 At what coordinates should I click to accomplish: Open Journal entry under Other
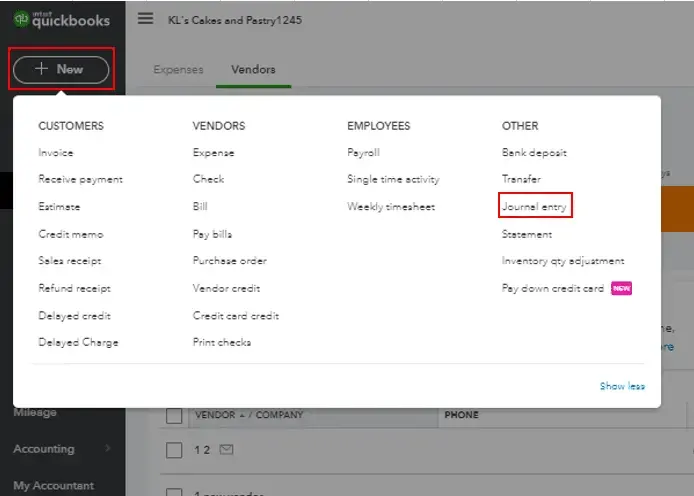pyautogui.click(x=535, y=207)
